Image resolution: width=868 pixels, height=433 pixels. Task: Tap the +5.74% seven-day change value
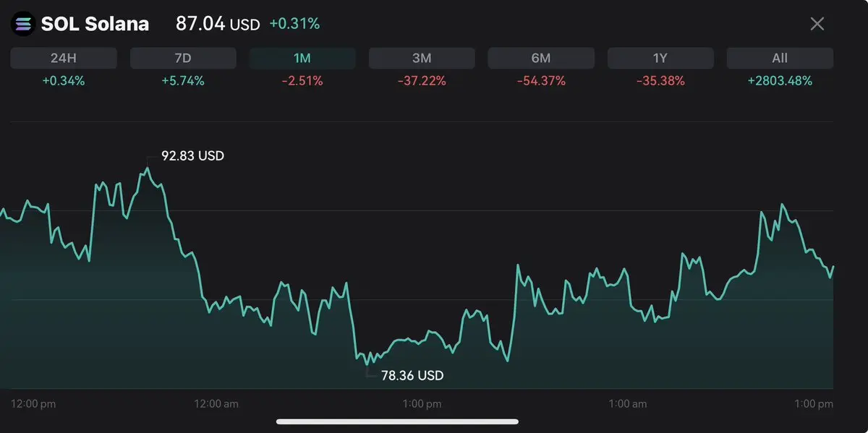(183, 81)
